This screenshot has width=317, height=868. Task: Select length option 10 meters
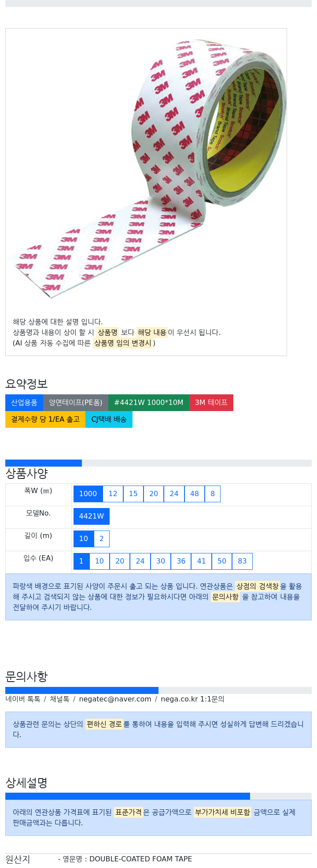[84, 539]
